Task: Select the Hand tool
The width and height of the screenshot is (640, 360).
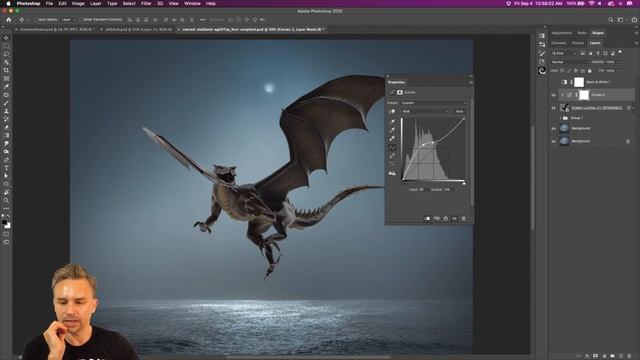Action: [x=6, y=192]
